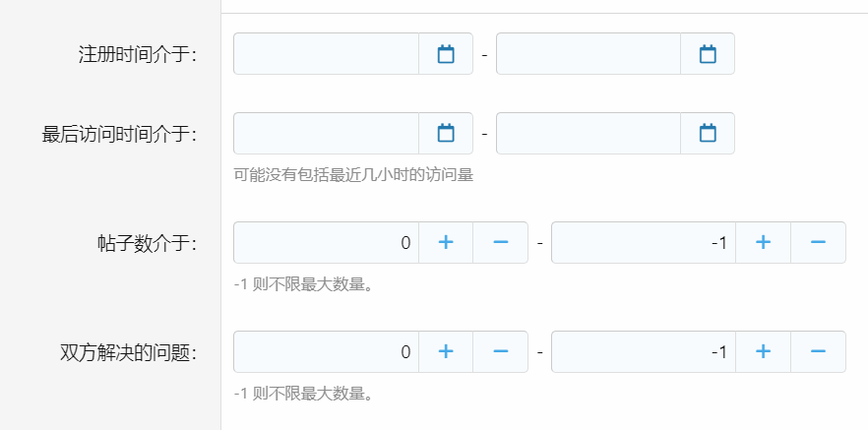Increase the minimum 帖子数 value

click(446, 242)
